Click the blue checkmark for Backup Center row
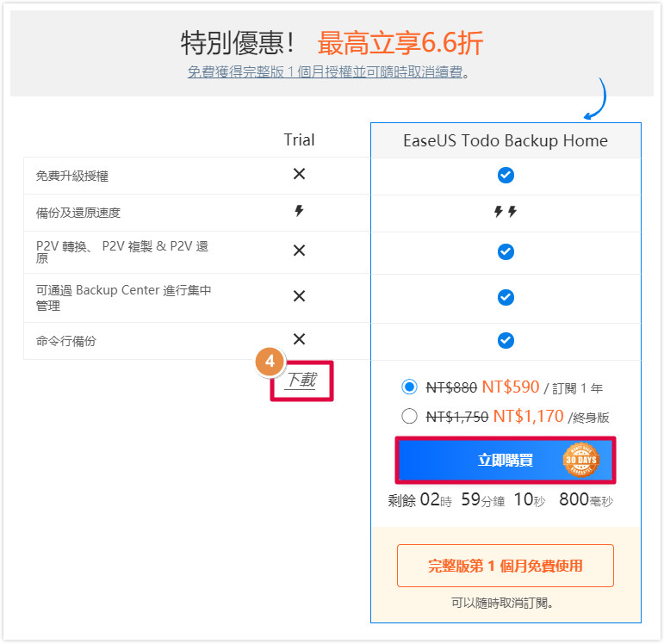 pyautogui.click(x=506, y=297)
